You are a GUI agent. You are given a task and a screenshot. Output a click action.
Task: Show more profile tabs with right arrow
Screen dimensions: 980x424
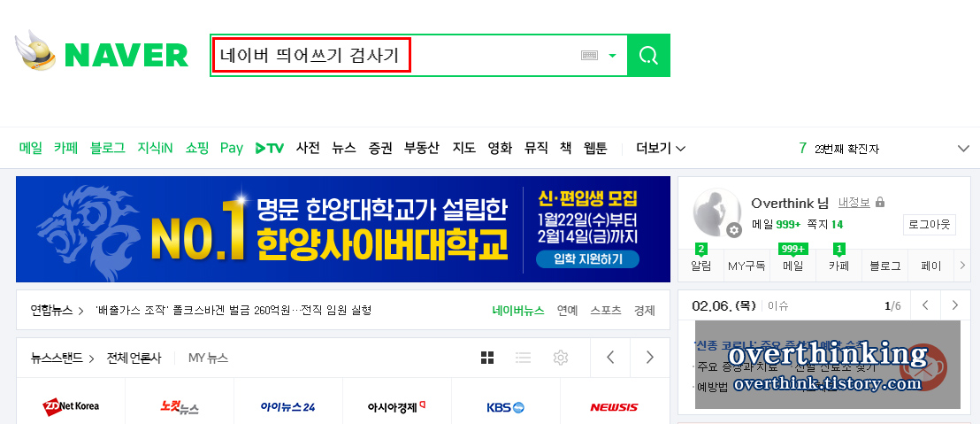tap(962, 266)
